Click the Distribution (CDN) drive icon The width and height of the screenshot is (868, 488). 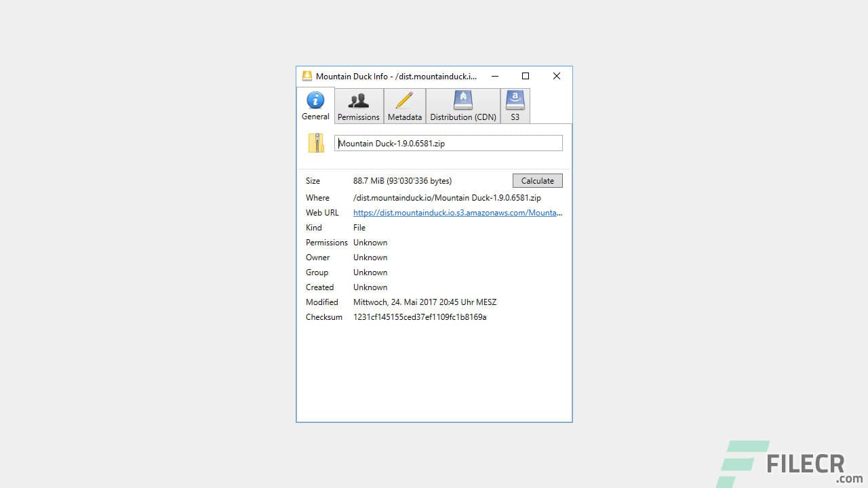point(462,100)
